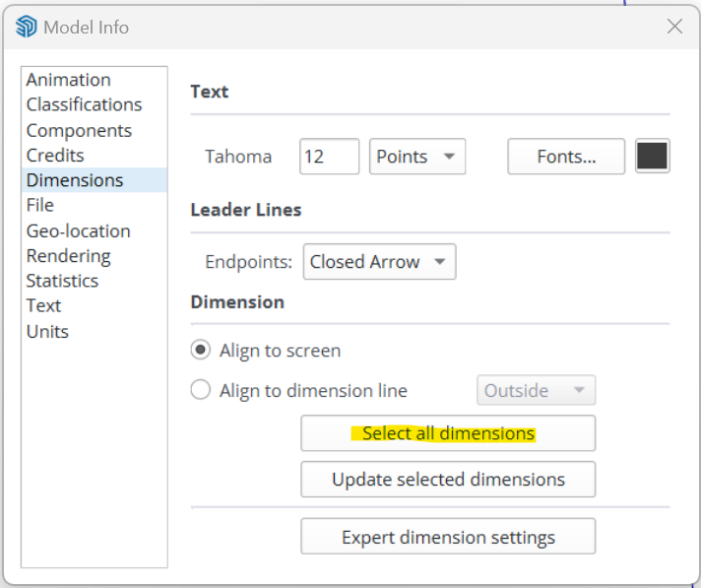Click Update selected dimensions

point(448,479)
